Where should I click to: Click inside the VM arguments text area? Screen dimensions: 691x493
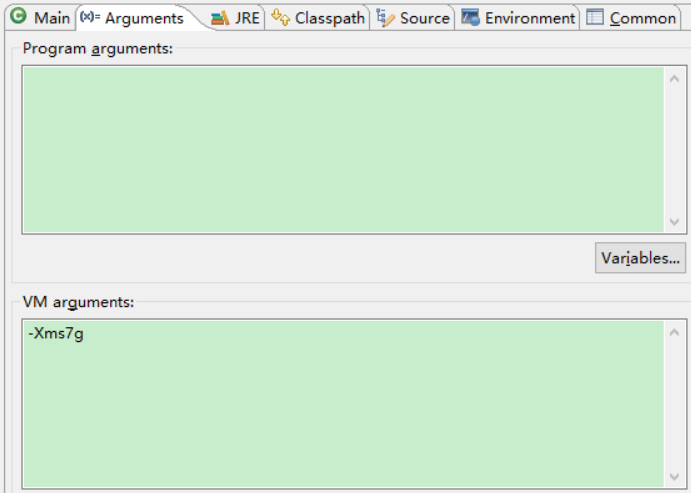[x=343, y=404]
